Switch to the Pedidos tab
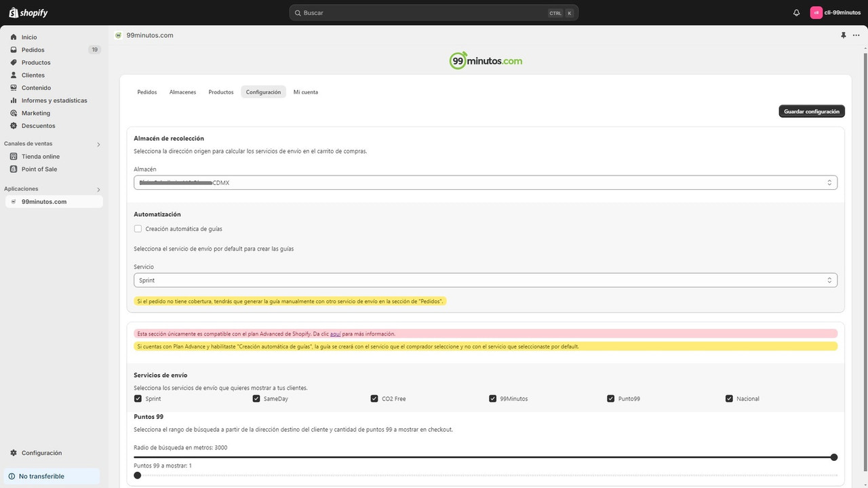Screen dimensions: 868x488 tap(147, 92)
